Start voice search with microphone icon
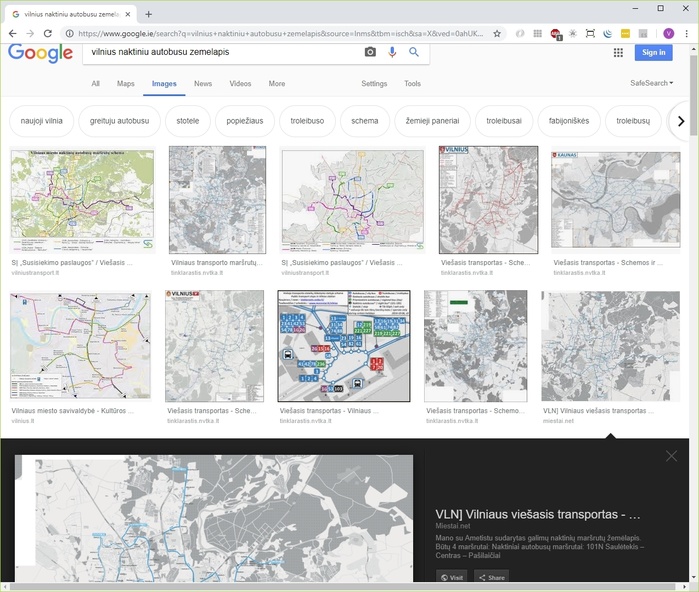 pos(392,52)
